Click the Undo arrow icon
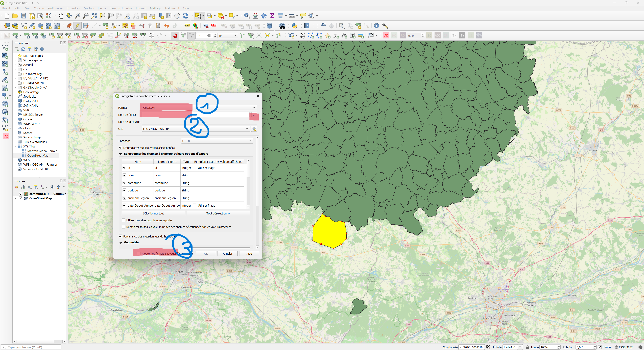The width and height of the screenshot is (644, 350). pyautogui.click(x=166, y=26)
